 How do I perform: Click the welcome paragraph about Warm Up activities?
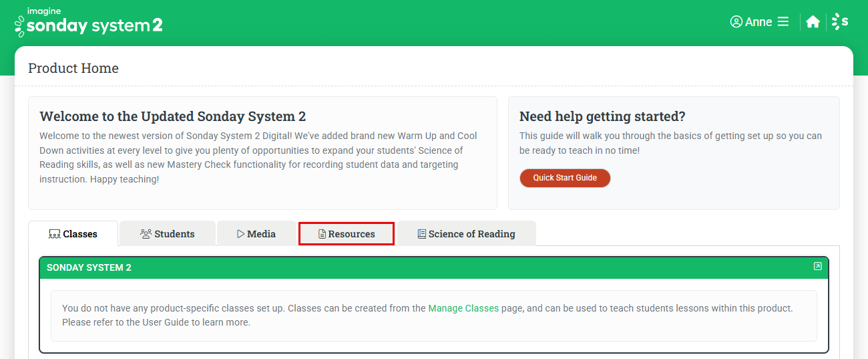pyautogui.click(x=258, y=158)
